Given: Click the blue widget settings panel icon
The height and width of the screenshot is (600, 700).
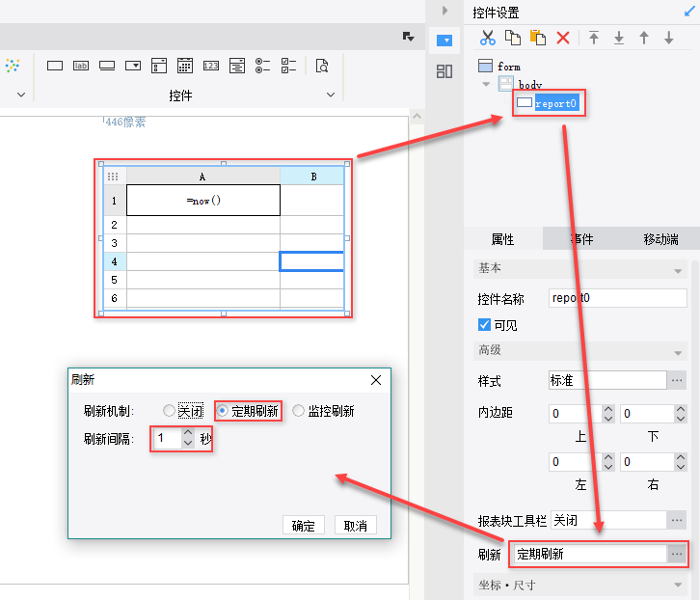Looking at the screenshot, I should tap(444, 41).
